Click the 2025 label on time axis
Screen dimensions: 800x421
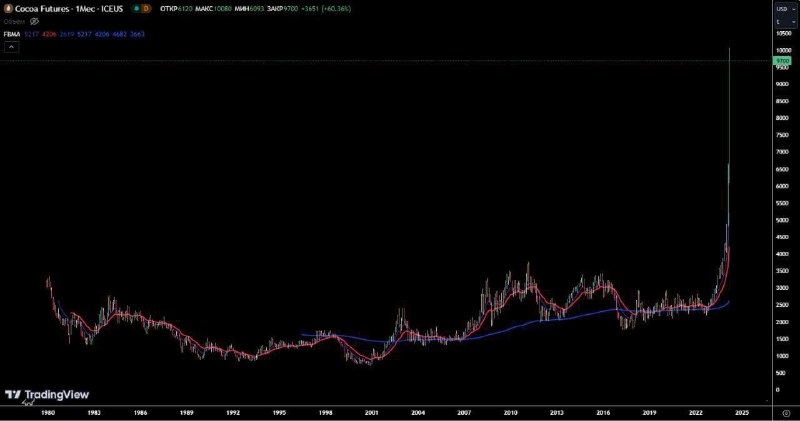coord(742,412)
